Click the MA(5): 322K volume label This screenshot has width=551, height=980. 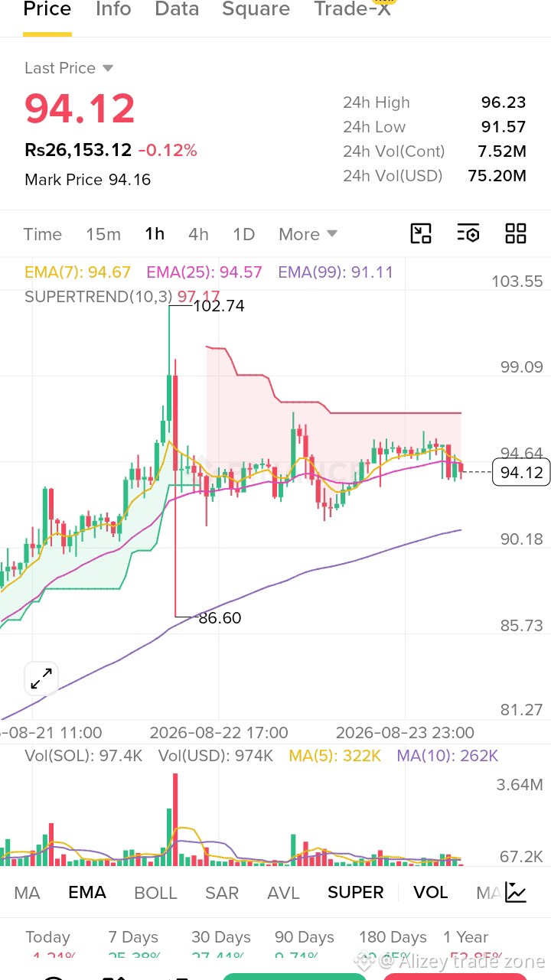click(x=334, y=756)
